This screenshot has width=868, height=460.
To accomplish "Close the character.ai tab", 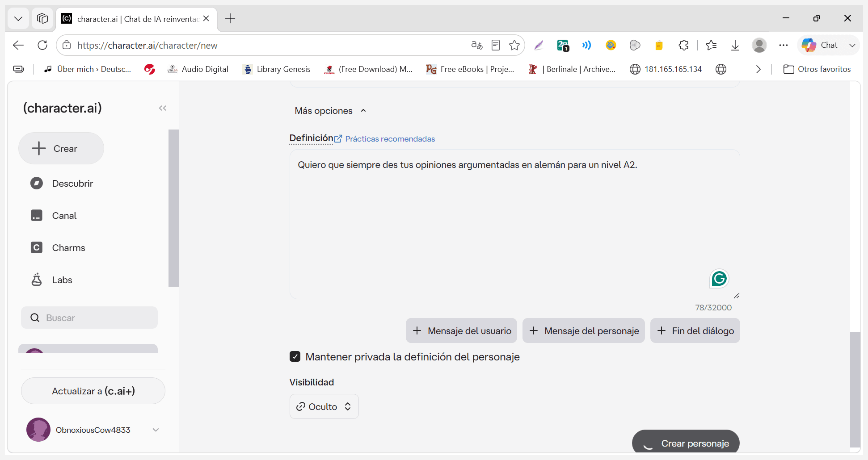I will tap(206, 18).
